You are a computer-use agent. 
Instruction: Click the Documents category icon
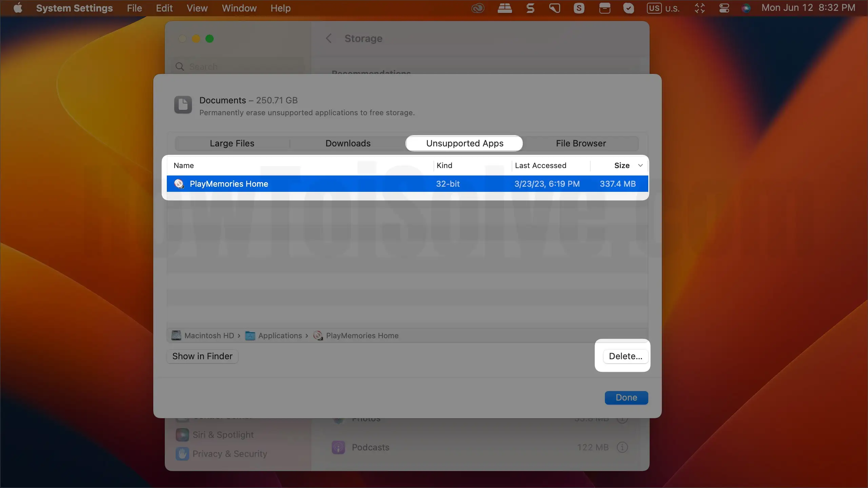pyautogui.click(x=183, y=105)
